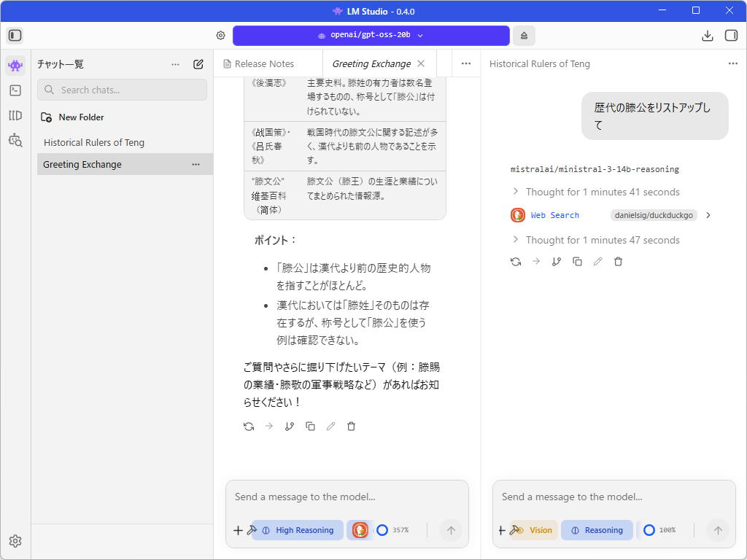Toggle the Reasoning badge in right composer
Image resolution: width=747 pixels, height=560 pixels.
[597, 530]
